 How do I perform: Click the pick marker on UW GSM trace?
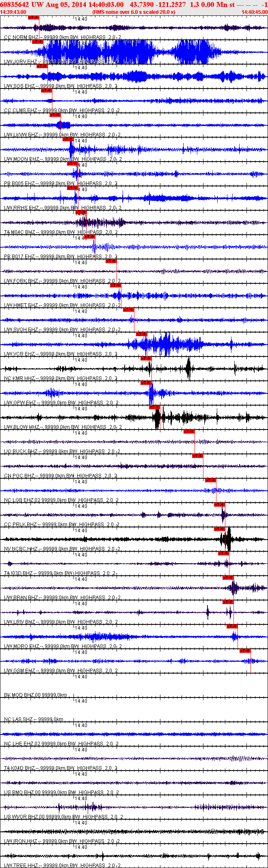(x=245, y=651)
